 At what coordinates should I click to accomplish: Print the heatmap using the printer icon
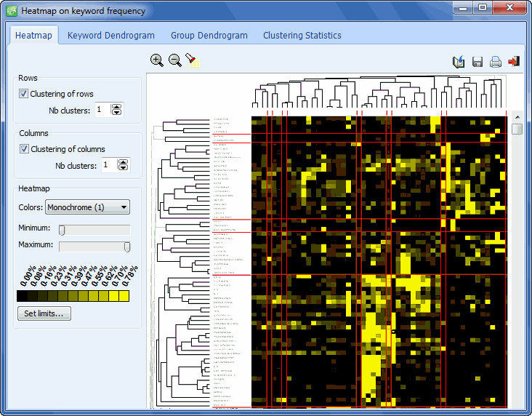(496, 62)
